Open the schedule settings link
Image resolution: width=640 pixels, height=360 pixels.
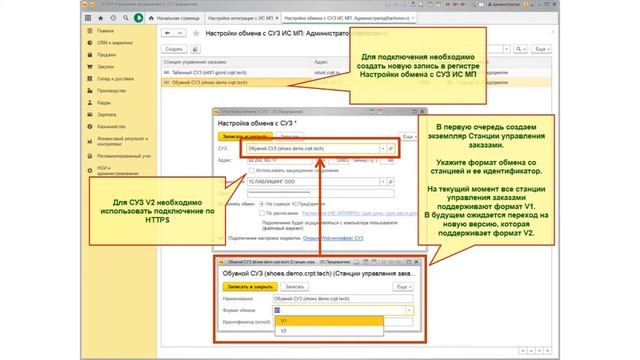[x=359, y=213]
